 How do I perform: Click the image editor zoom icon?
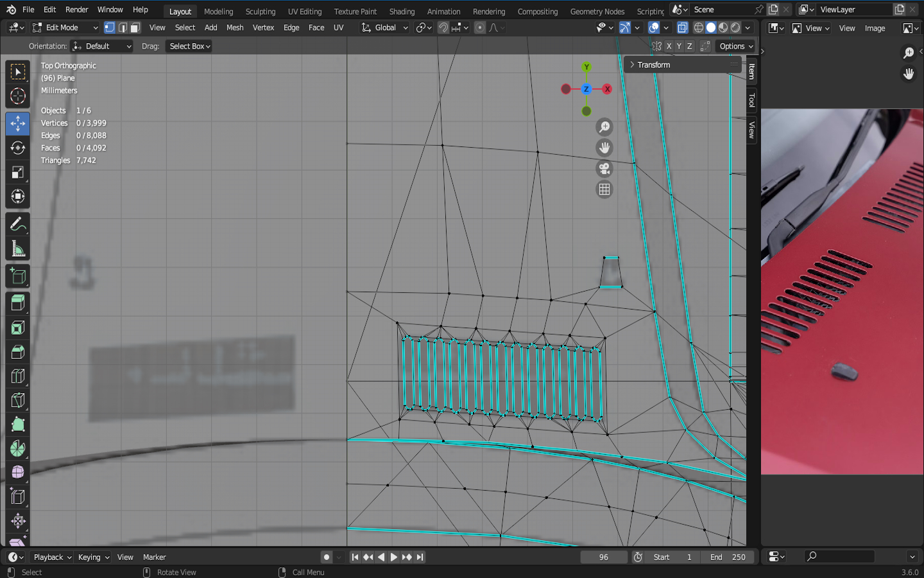[909, 53]
